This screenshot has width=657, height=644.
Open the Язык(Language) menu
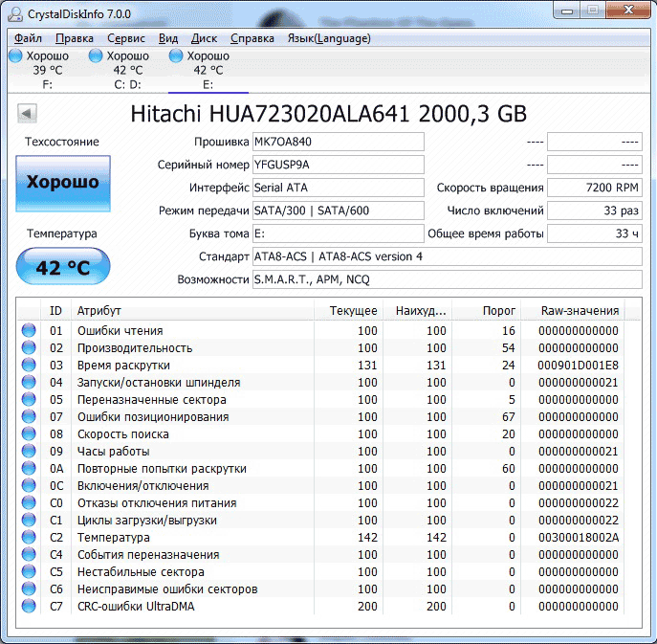pyautogui.click(x=328, y=38)
